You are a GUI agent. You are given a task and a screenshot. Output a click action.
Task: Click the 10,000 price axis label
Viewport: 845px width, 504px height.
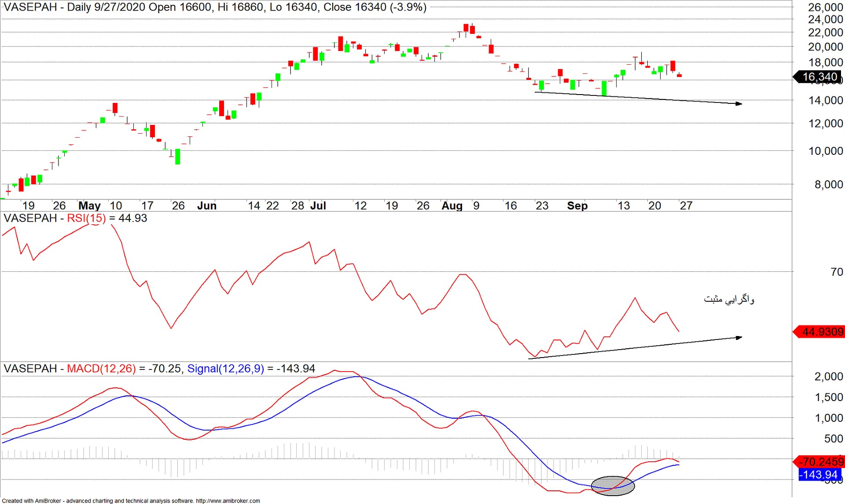826,151
